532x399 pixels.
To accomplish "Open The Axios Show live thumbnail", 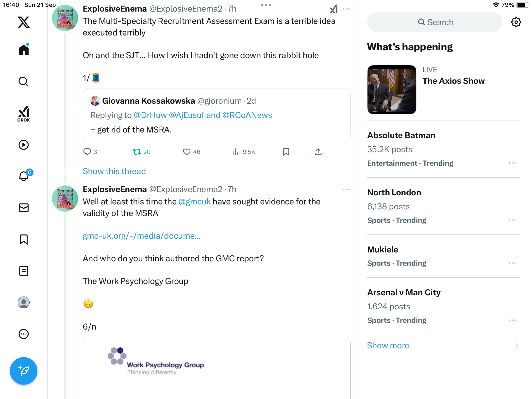I will [x=392, y=90].
